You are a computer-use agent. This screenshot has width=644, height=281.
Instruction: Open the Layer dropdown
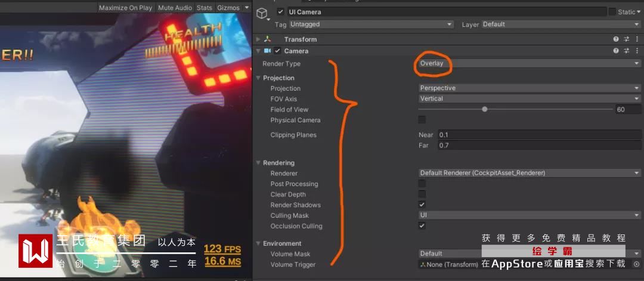click(x=561, y=24)
